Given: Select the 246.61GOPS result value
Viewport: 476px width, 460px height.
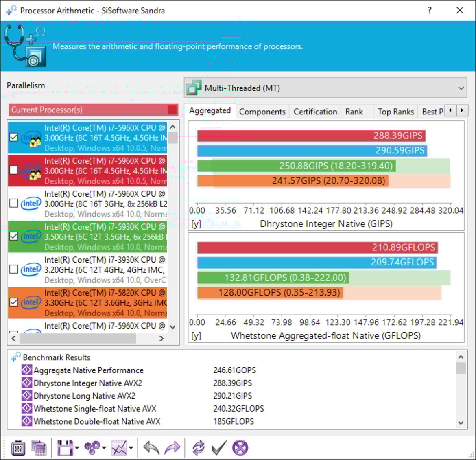Looking at the screenshot, I should tap(235, 370).
